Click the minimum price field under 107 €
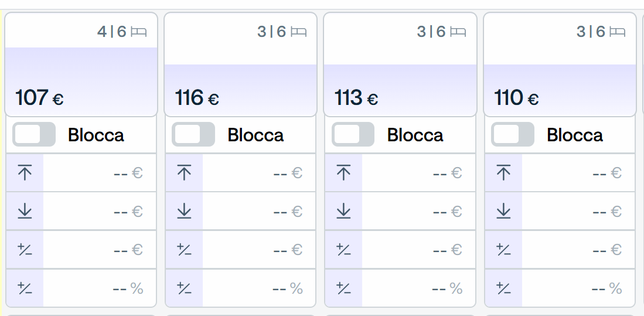Screen dimensions: 644x316 click(100, 211)
